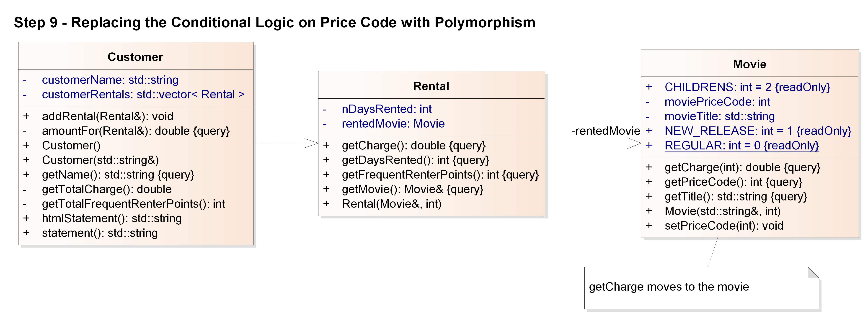The image size is (868, 318).
Task: Select the getTotalFrequentRenterPoints() operation
Action: 133,204
